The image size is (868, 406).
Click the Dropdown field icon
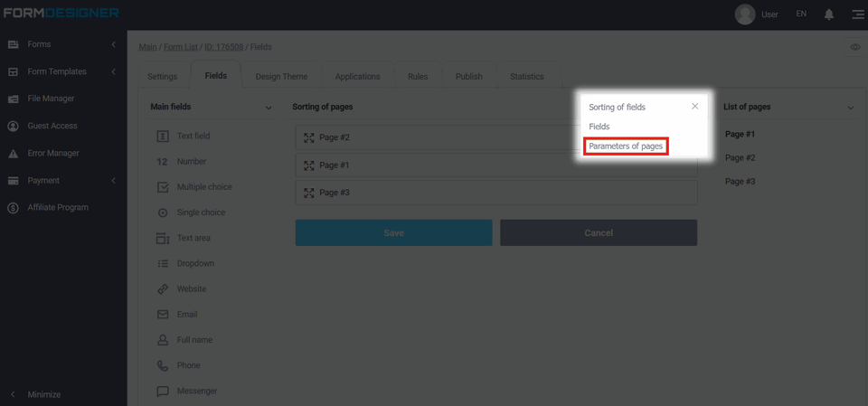[163, 263]
